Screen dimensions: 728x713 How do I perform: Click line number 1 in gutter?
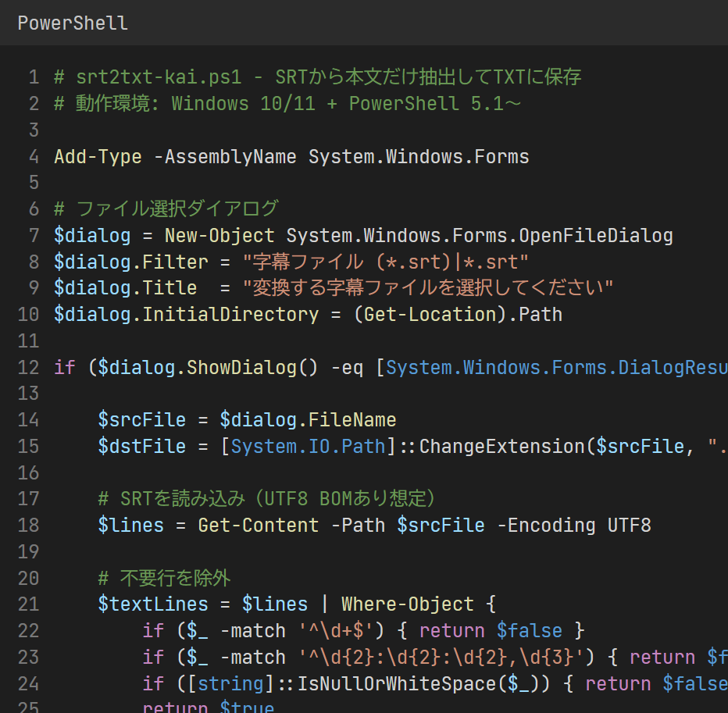34,77
